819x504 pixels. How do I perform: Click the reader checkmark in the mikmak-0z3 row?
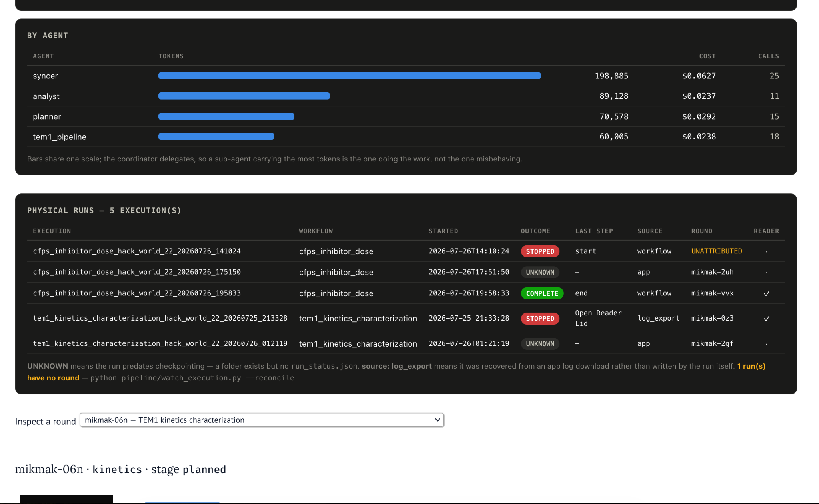pyautogui.click(x=767, y=319)
